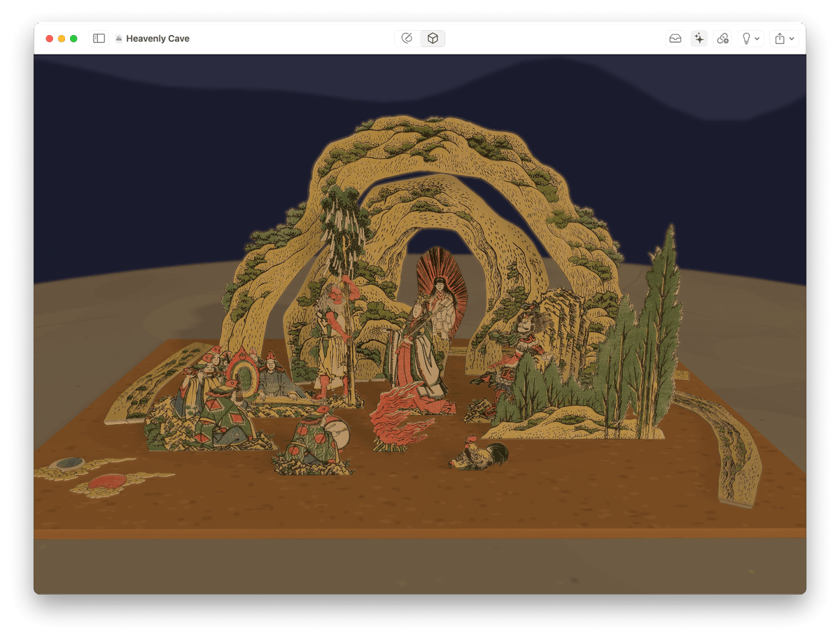Switch to the 3D cube view mode
The width and height of the screenshot is (840, 639).
tap(433, 38)
